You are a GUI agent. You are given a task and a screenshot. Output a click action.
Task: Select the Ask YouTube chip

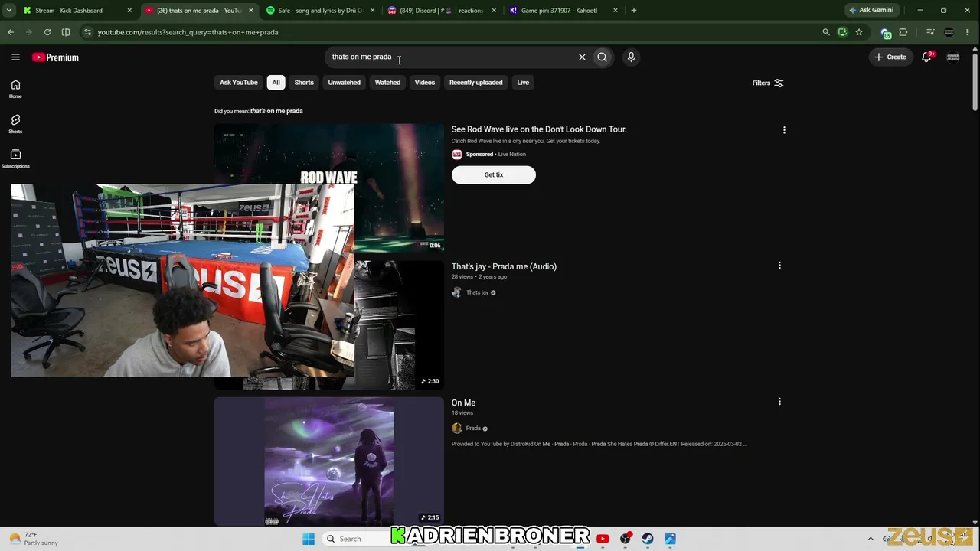pos(239,83)
